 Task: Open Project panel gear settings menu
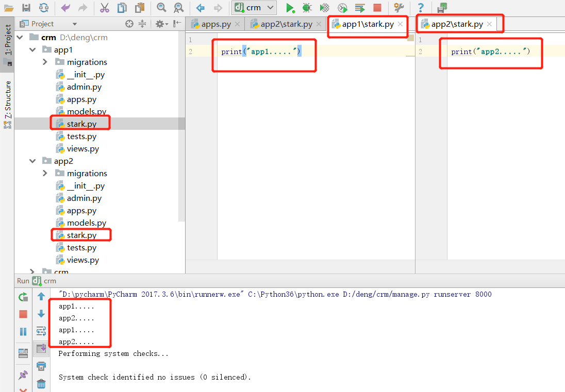pyautogui.click(x=161, y=24)
